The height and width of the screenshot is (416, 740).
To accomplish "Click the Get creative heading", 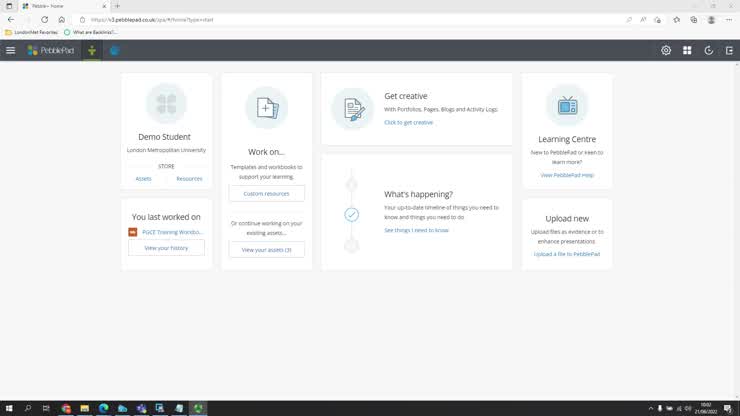I will [x=405, y=96].
